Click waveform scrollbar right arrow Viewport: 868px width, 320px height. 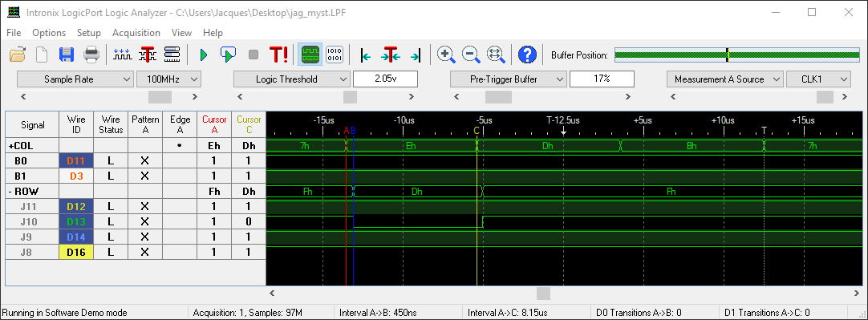click(857, 293)
